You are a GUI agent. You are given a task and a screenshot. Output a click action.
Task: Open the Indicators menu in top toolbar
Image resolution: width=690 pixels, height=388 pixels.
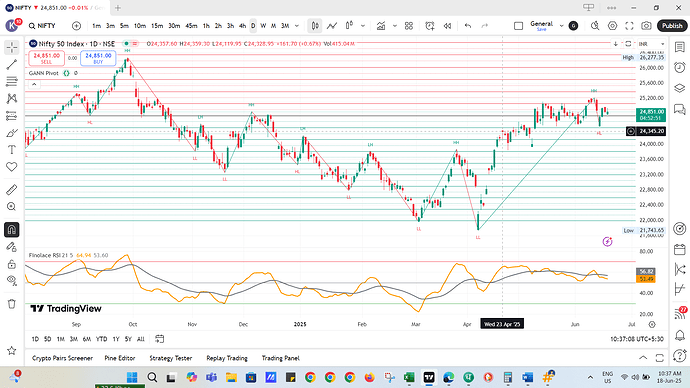click(x=381, y=26)
